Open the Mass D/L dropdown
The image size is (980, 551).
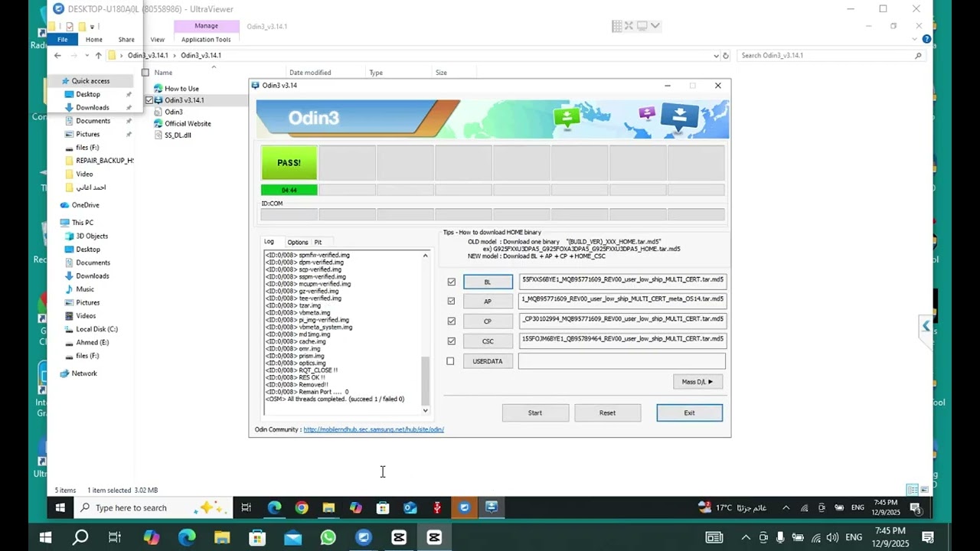coord(697,382)
